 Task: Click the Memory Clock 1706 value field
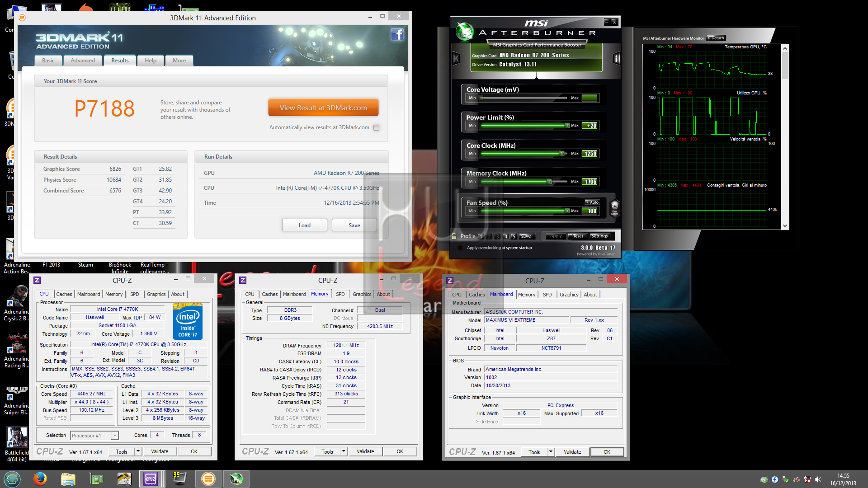590,182
